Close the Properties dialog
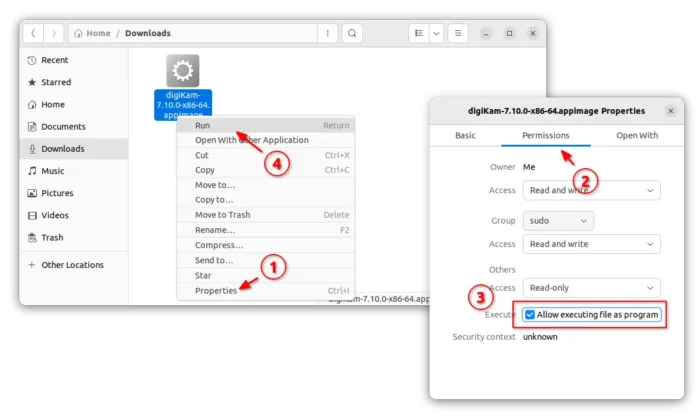Image resolution: width=700 pixels, height=418 pixels. [x=670, y=111]
